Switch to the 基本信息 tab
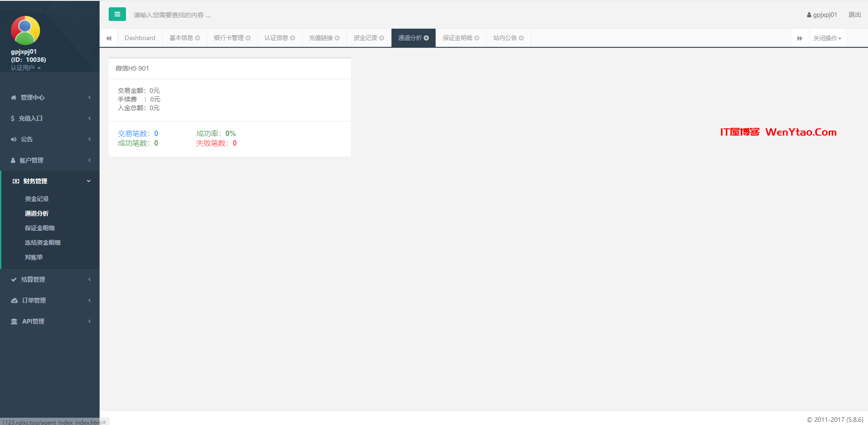Screen dimensions: 868x425 click(x=181, y=38)
